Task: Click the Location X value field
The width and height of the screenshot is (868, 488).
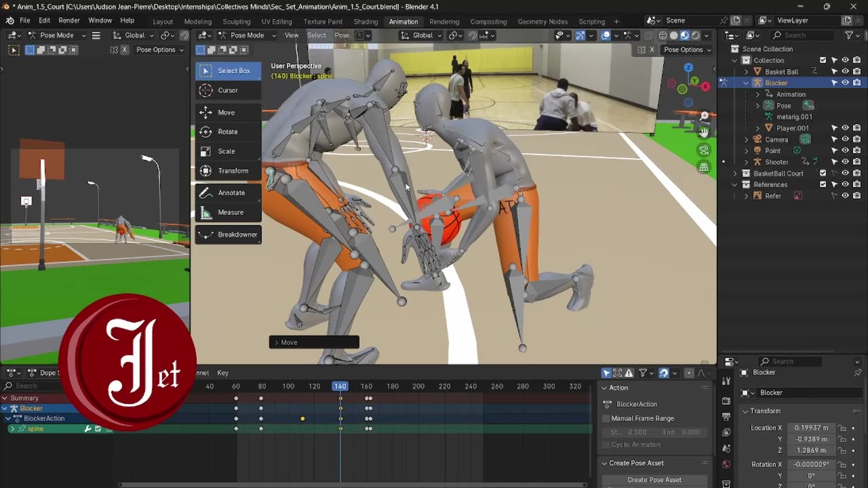Action: coord(810,428)
